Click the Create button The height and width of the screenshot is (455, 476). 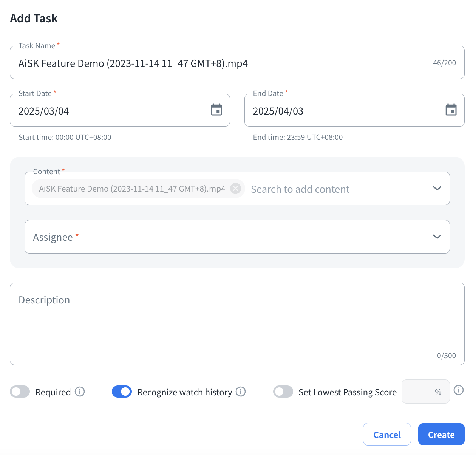441,435
